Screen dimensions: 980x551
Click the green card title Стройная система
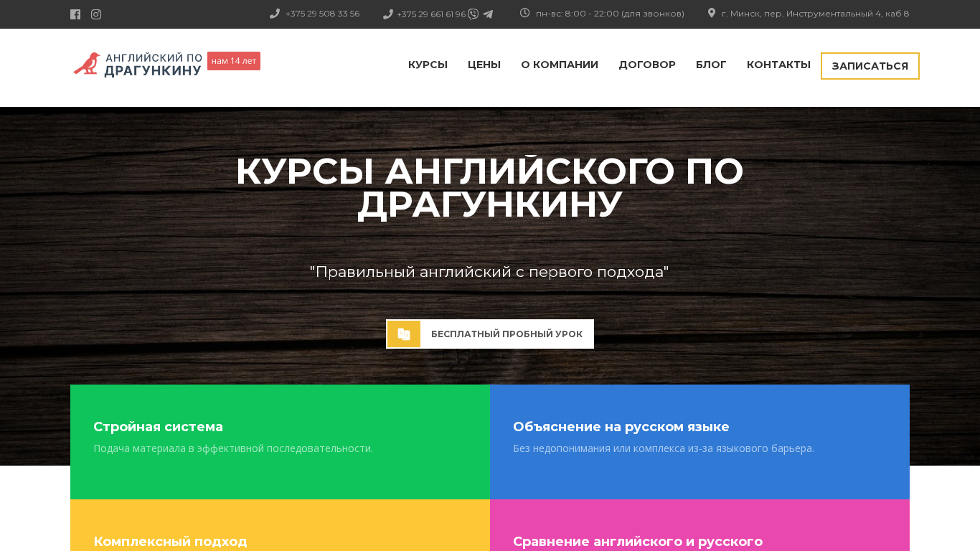pos(158,427)
